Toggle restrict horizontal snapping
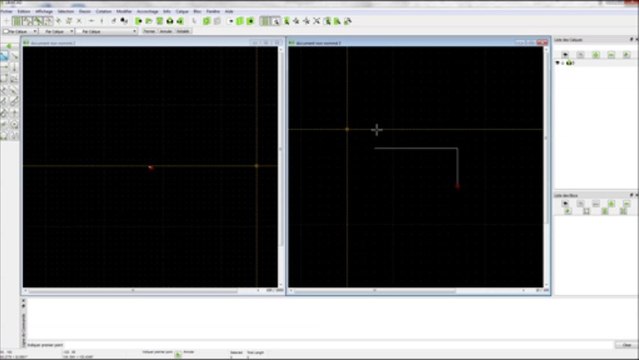 pos(91,21)
